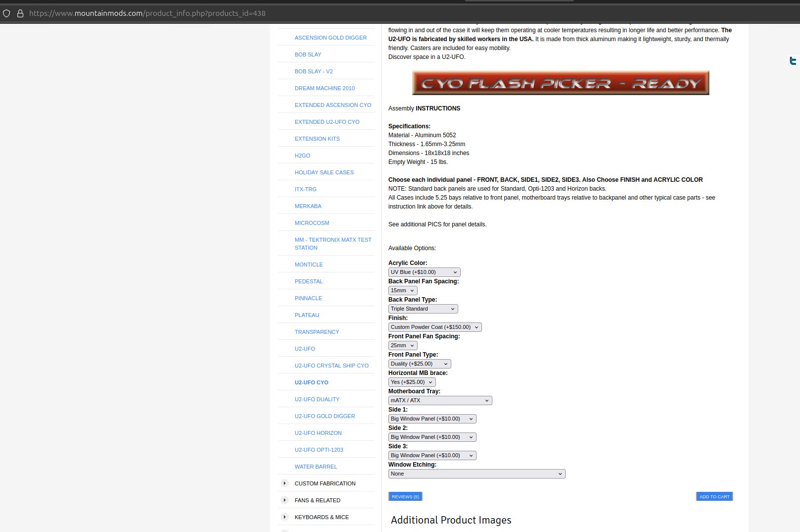This screenshot has width=800, height=532.
Task: Open the Motherboard Tray dropdown
Action: click(440, 401)
